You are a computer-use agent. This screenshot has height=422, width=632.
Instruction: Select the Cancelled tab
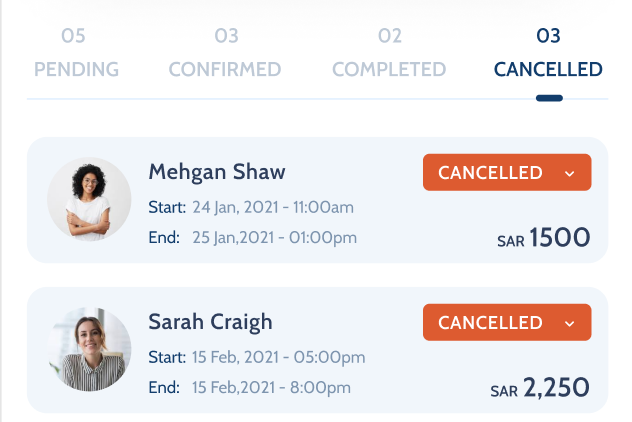click(x=548, y=69)
